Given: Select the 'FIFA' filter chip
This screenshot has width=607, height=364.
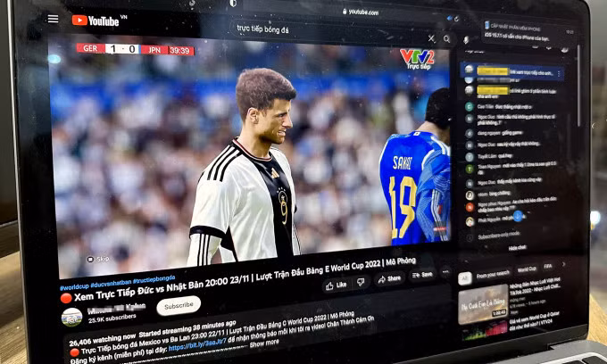Looking at the screenshot, I should point(548,267).
